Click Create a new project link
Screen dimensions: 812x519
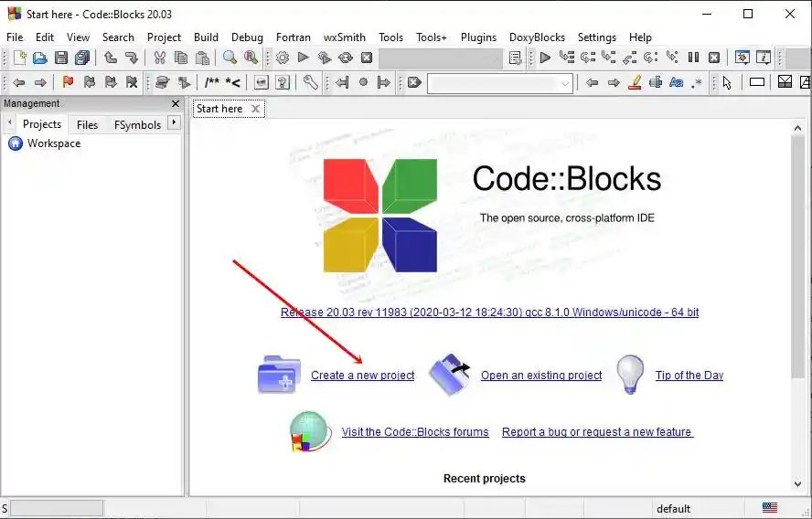(x=362, y=376)
